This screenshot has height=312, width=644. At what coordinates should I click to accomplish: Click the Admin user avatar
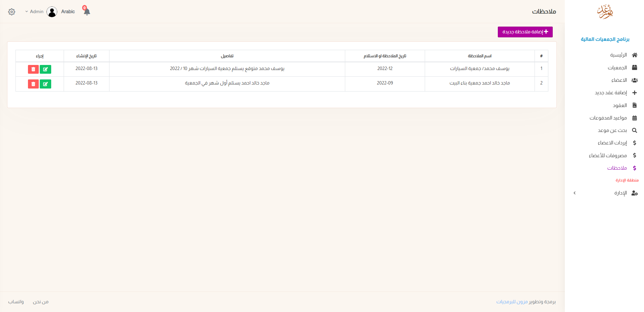tap(52, 12)
